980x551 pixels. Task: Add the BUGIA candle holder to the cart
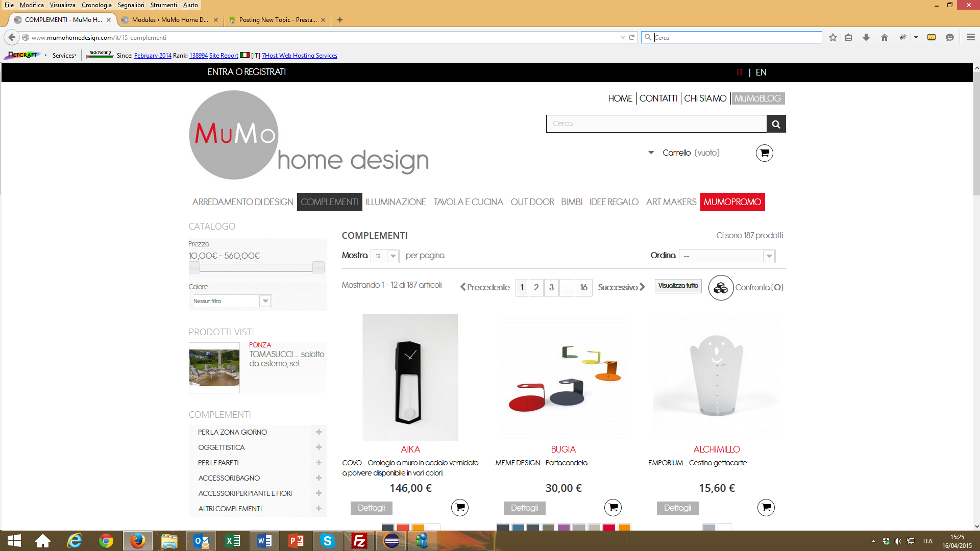coord(612,508)
